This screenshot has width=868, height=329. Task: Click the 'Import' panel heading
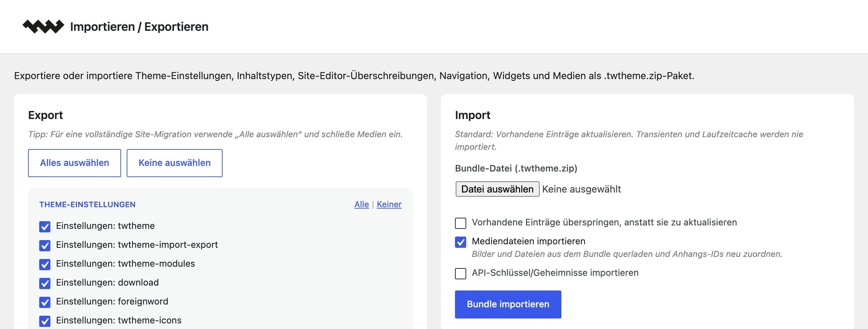(x=472, y=115)
